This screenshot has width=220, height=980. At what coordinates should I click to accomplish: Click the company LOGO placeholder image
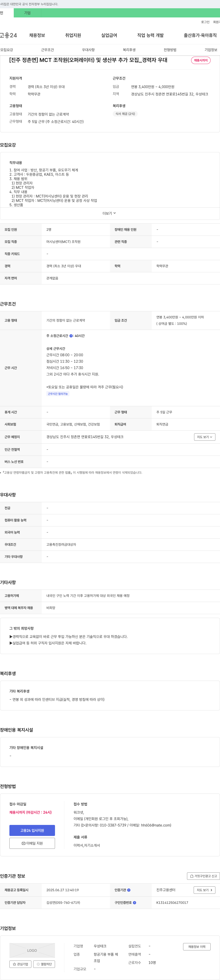tap(32, 950)
